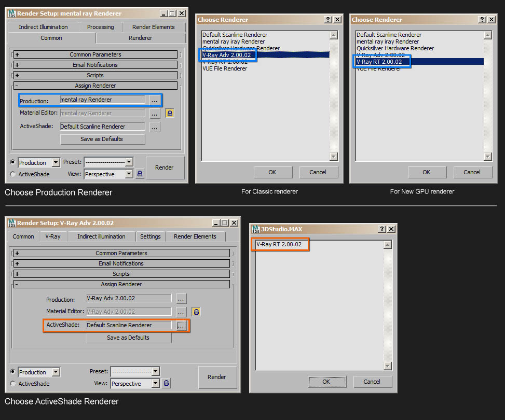Expand Common Parameters rollout in mental ray Render Setup
The image size is (505, 420).
pos(95,54)
